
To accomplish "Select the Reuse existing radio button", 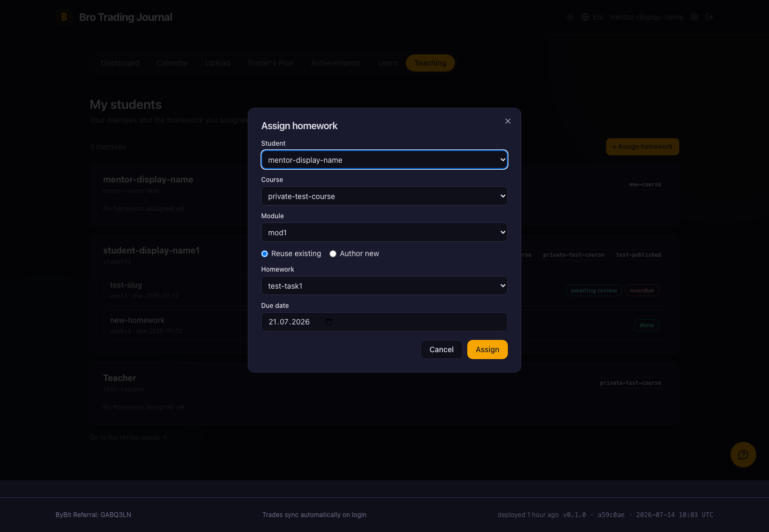I will click(264, 253).
